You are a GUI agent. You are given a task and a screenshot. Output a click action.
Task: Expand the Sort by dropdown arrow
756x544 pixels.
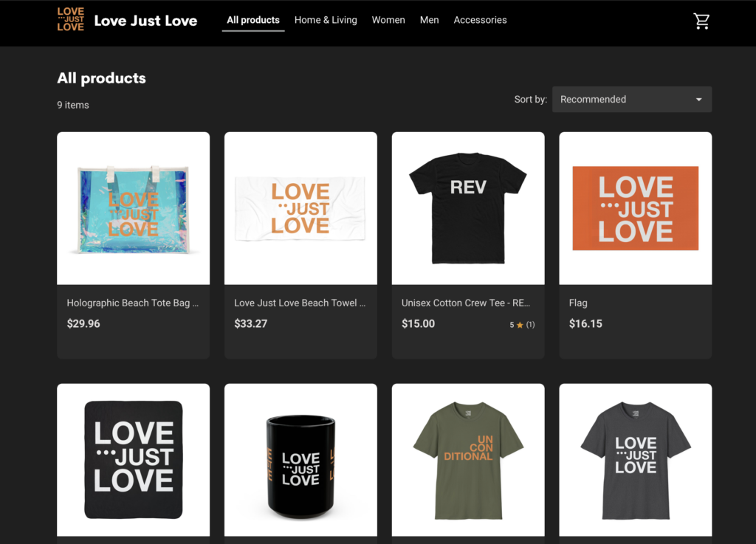tap(698, 100)
